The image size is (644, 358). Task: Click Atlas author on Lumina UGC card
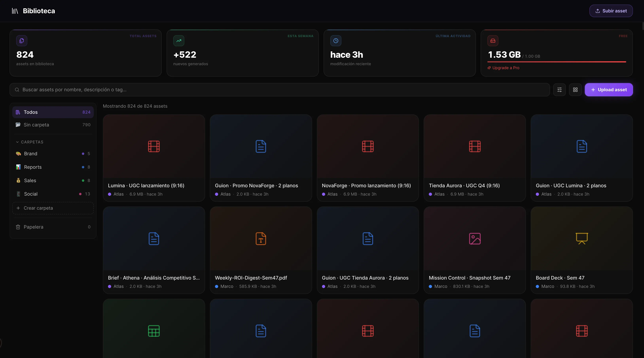[x=118, y=194]
